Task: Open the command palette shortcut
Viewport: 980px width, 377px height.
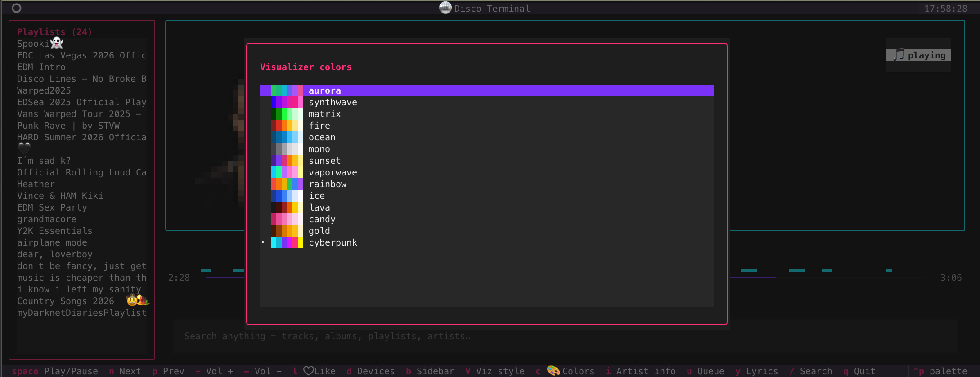Action: tap(940, 371)
